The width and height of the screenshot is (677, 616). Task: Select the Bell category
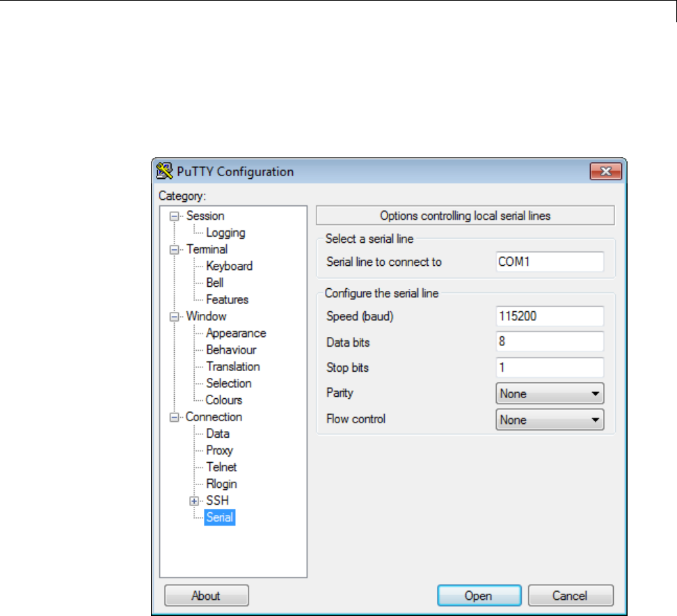(214, 283)
